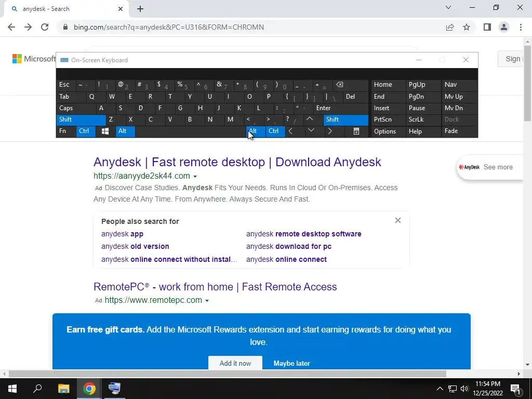Viewport: 532px width, 399px height.
Task: Click the space bar key
Action: click(x=191, y=131)
